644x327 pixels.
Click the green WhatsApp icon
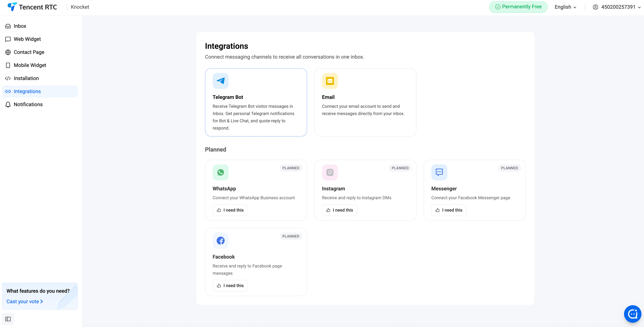(x=220, y=172)
